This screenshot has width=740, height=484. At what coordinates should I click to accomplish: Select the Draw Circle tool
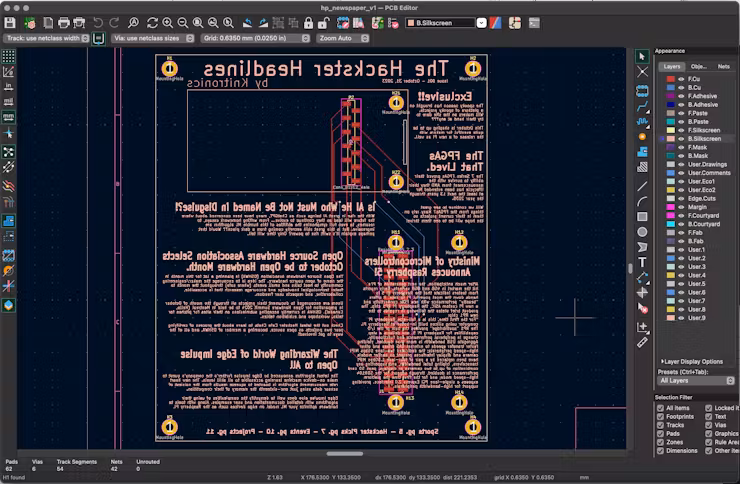[642, 232]
